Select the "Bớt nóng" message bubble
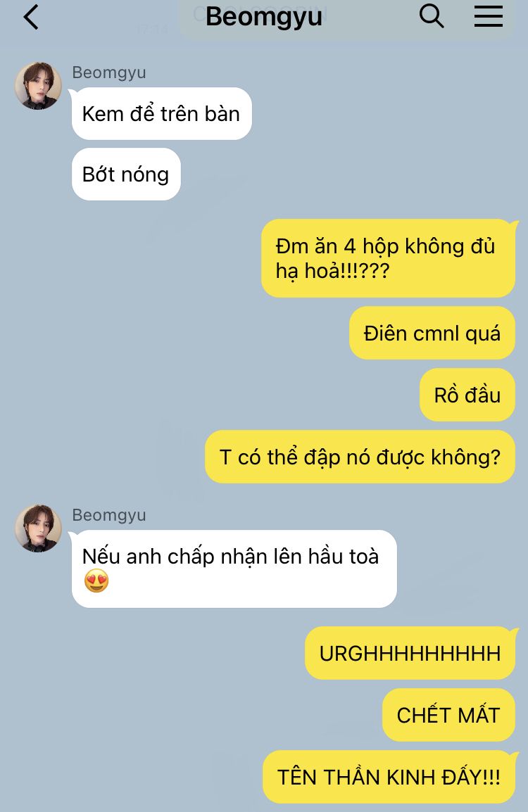The height and width of the screenshot is (812, 528). pyautogui.click(x=126, y=174)
